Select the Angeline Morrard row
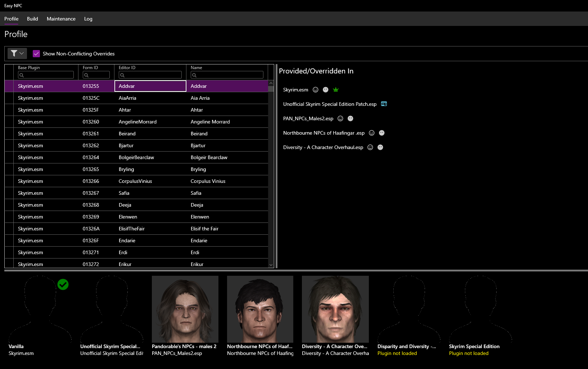The height and width of the screenshot is (369, 588). pyautogui.click(x=136, y=122)
